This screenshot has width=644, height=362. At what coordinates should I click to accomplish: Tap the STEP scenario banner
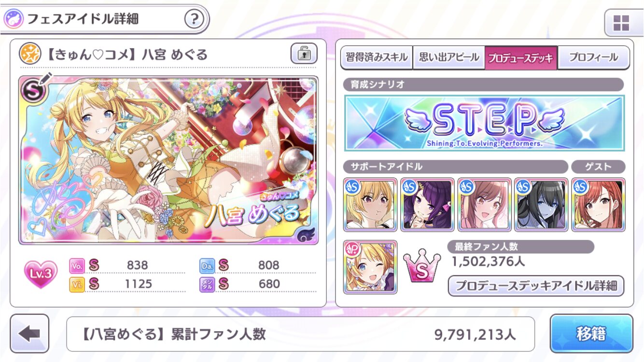pyautogui.click(x=484, y=123)
